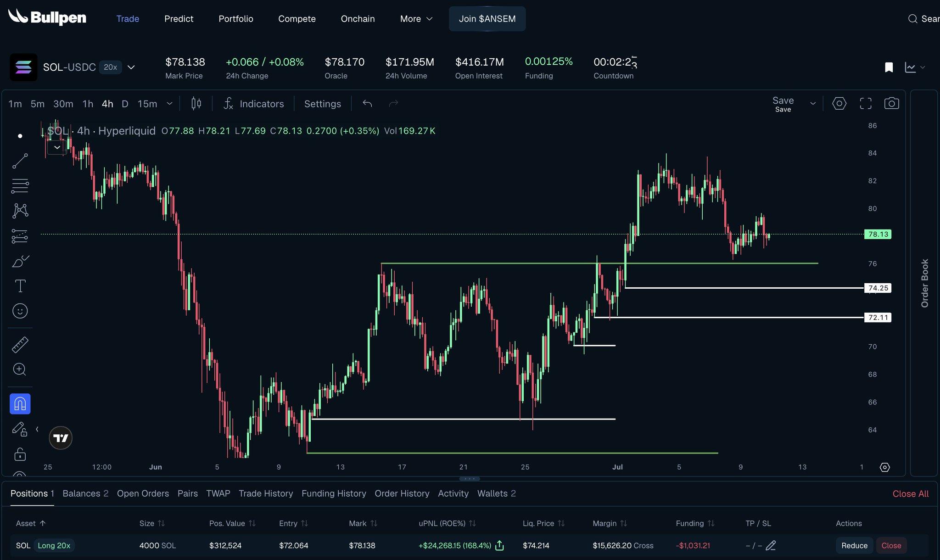Image resolution: width=940 pixels, height=560 pixels.
Task: Select the text annotation tool
Action: 20,286
